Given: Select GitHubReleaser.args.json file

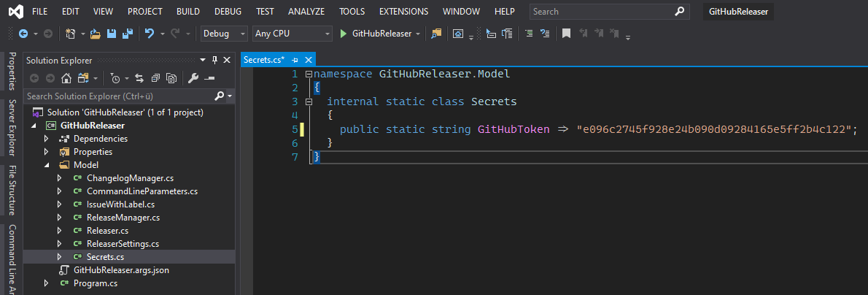Looking at the screenshot, I should tap(121, 270).
